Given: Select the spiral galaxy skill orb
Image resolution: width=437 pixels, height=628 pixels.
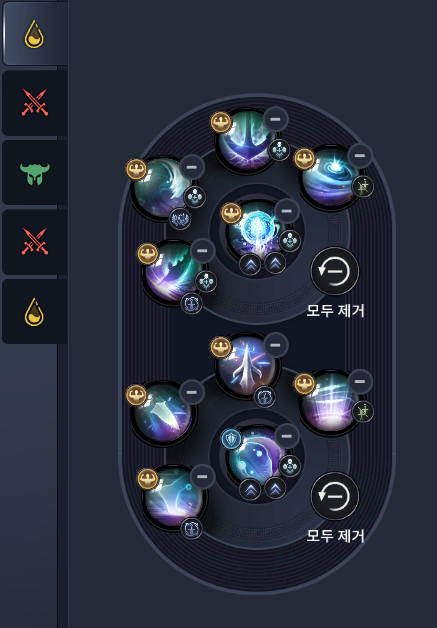Looking at the screenshot, I should pyautogui.click(x=331, y=176).
